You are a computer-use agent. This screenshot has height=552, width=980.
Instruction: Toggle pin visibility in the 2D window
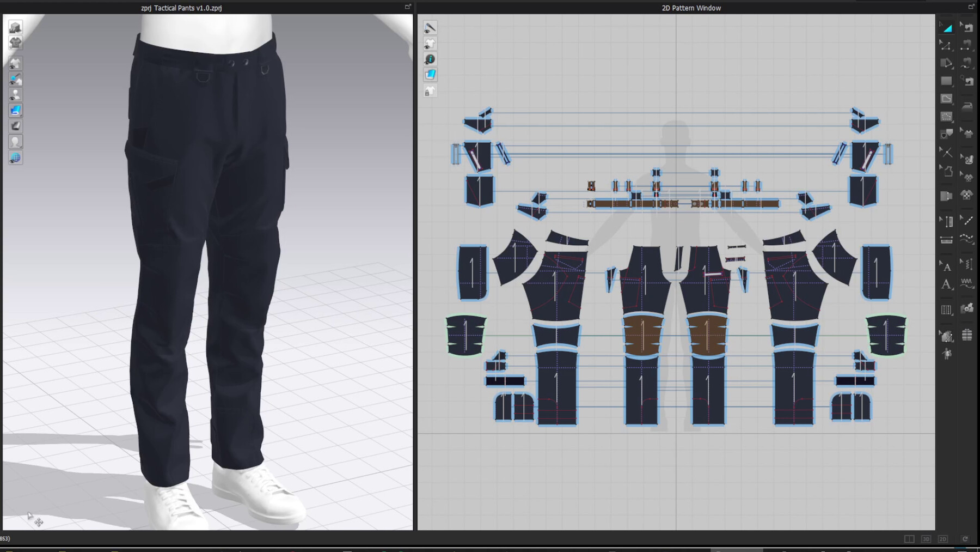click(430, 26)
